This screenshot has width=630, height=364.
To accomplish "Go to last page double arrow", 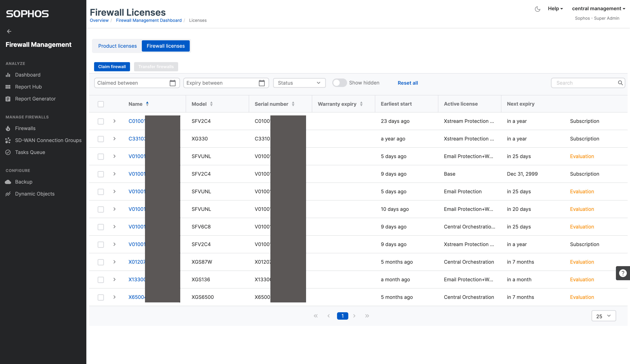I will [x=367, y=316].
